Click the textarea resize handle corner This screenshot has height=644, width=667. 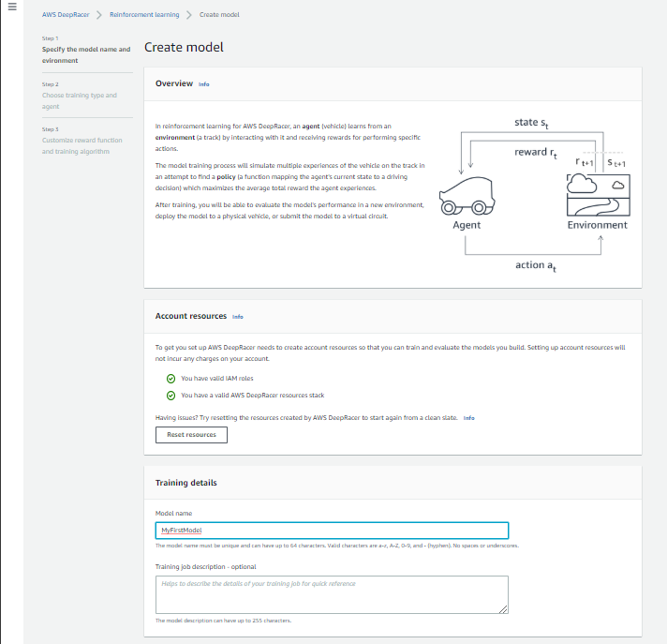[x=503, y=609]
